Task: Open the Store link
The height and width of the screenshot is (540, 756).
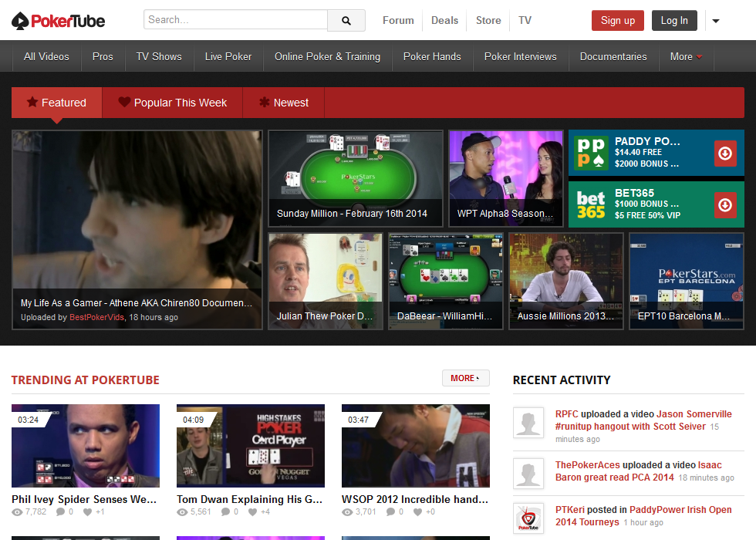Action: [x=488, y=20]
